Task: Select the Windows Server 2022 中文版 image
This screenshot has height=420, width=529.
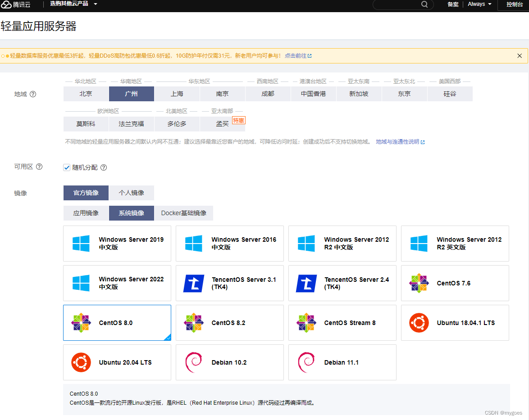Action: pos(117,283)
